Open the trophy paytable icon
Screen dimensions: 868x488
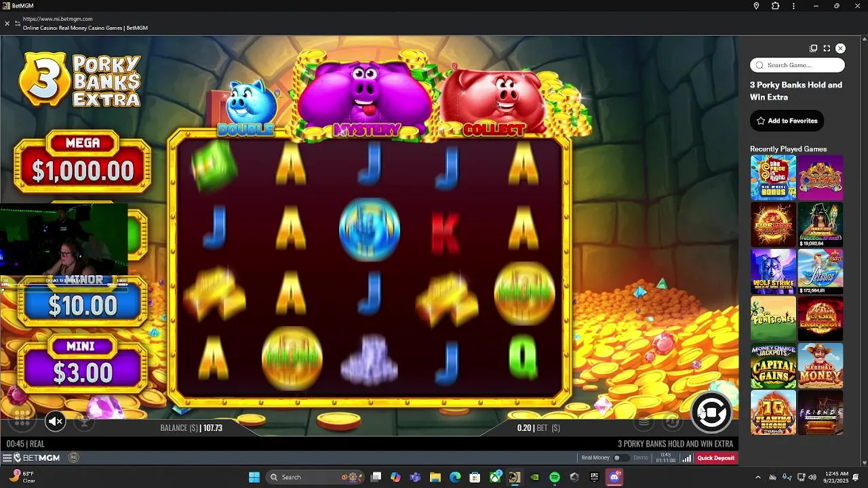coord(85,422)
